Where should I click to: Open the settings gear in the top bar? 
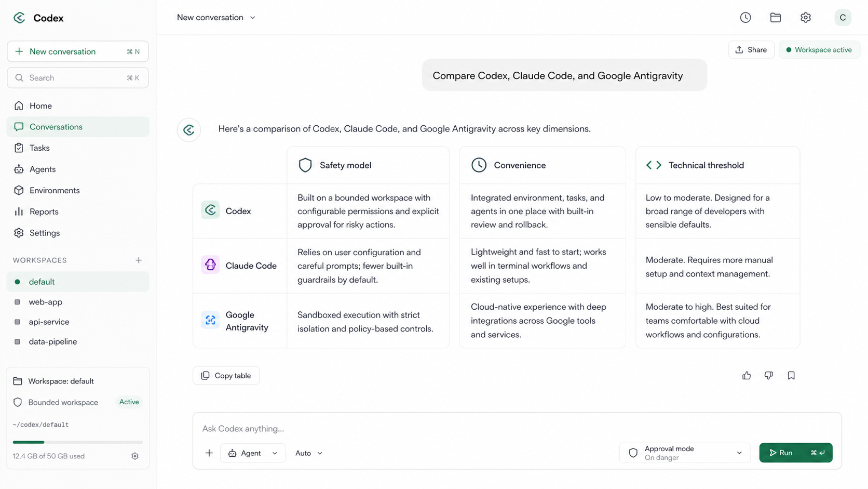[806, 18]
